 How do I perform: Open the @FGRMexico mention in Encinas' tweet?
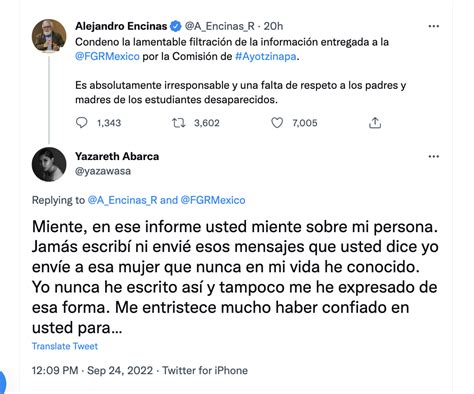click(x=107, y=56)
